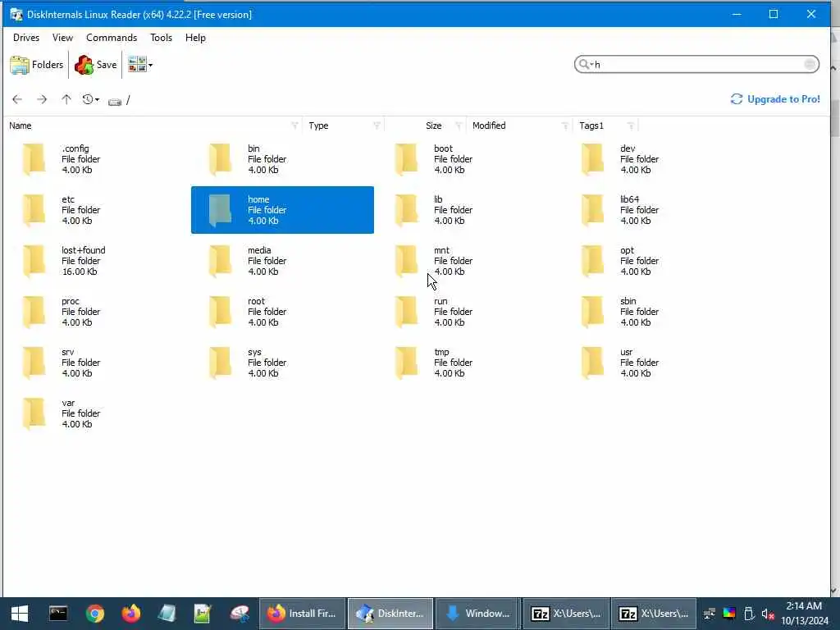Sort by the Modified column header
This screenshot has width=840, height=630.
pyautogui.click(x=489, y=126)
